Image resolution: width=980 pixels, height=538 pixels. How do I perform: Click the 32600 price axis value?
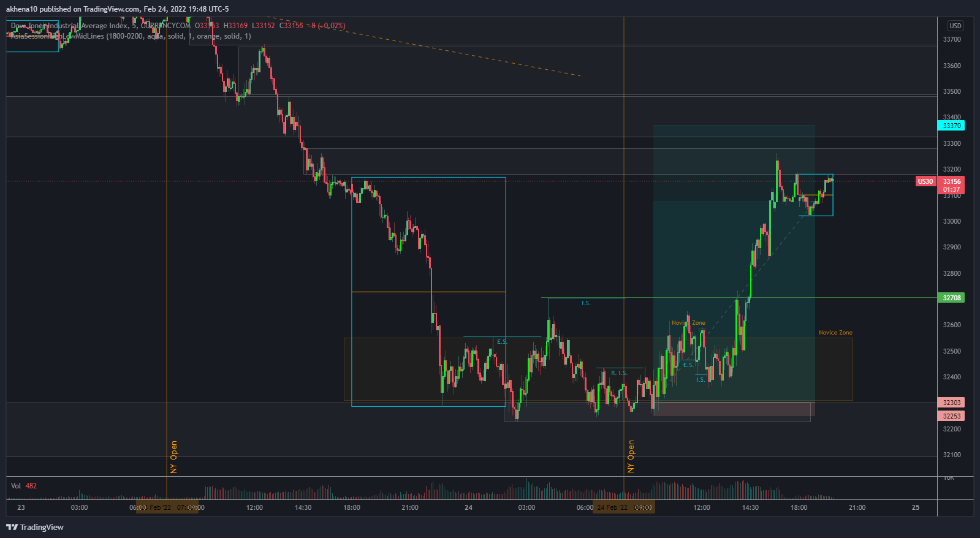[952, 325]
